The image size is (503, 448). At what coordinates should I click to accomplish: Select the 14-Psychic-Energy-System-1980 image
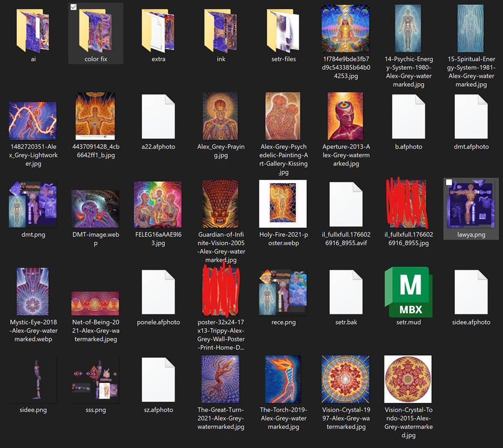click(x=408, y=28)
